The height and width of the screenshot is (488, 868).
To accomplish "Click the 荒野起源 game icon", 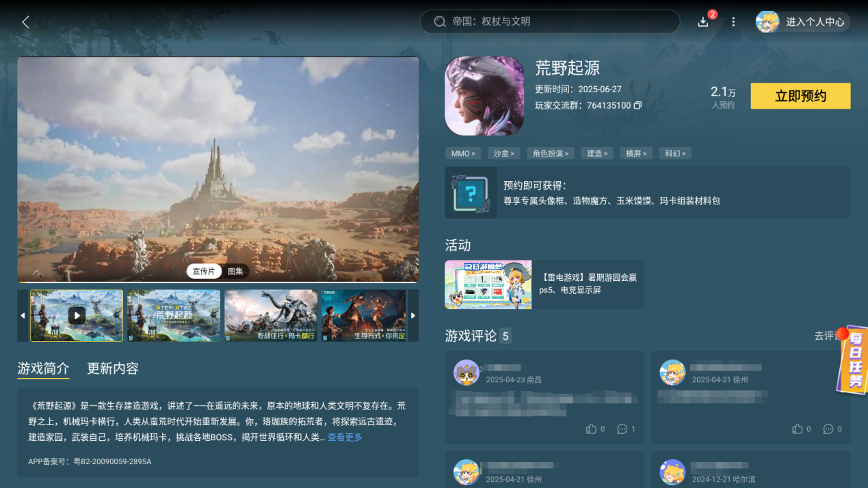I will 484,96.
